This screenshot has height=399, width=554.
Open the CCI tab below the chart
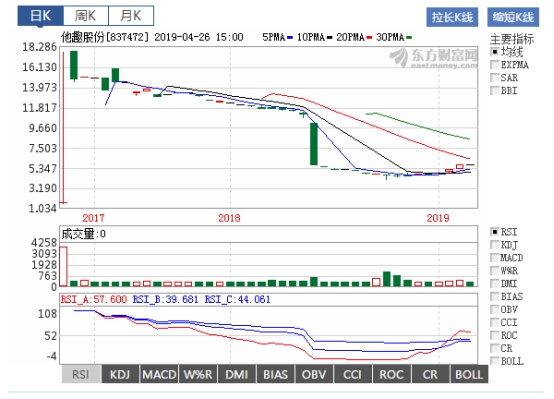353,374
